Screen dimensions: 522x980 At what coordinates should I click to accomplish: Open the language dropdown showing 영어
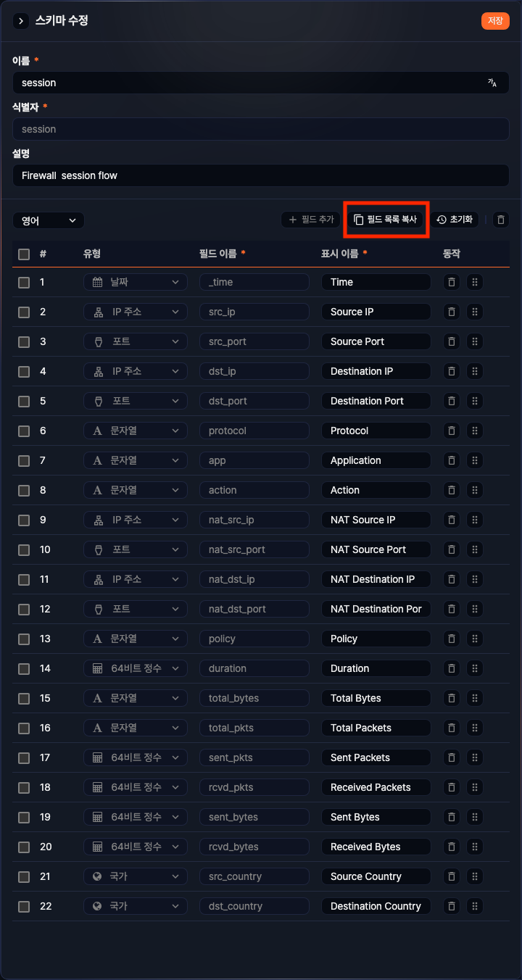[49, 220]
